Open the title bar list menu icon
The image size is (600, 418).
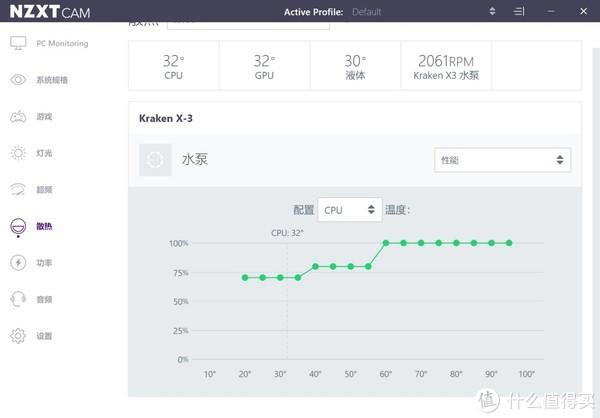click(518, 11)
